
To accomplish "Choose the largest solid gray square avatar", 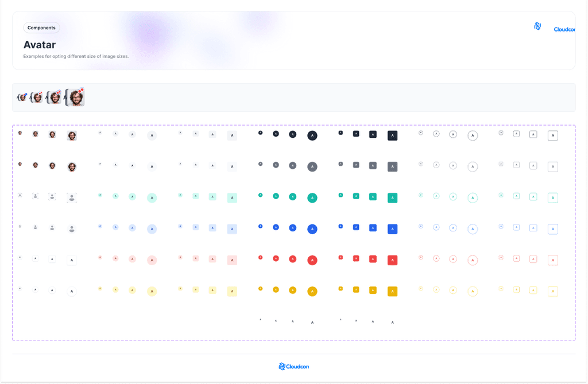I will coord(392,166).
